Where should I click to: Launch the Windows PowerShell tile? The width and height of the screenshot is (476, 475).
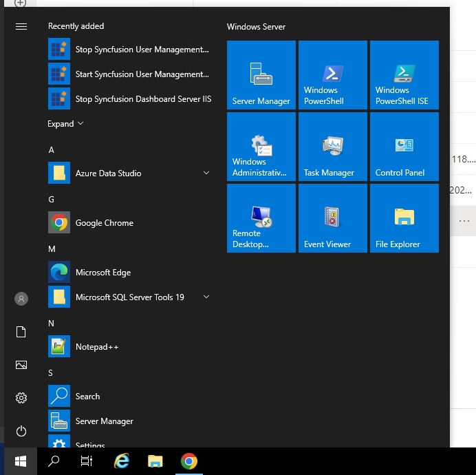(333, 75)
